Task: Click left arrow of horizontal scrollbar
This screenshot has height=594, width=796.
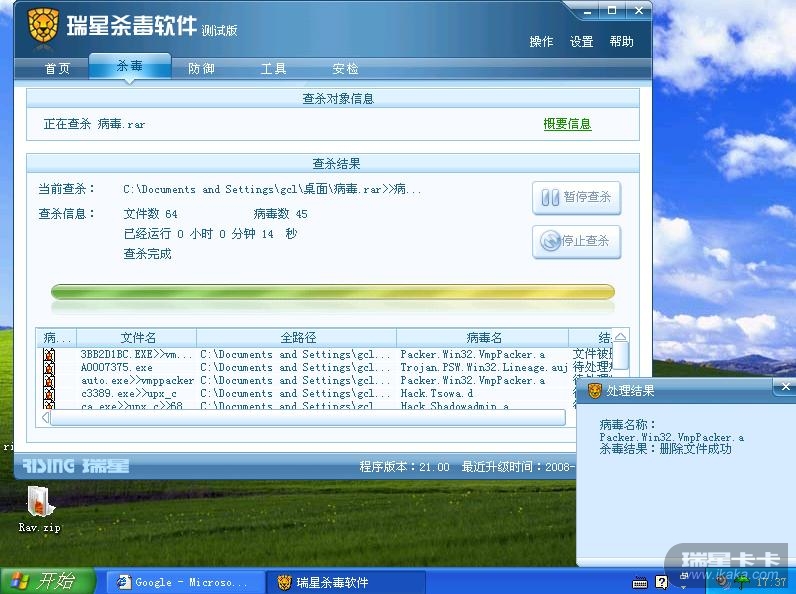Action: pyautogui.click(x=45, y=417)
